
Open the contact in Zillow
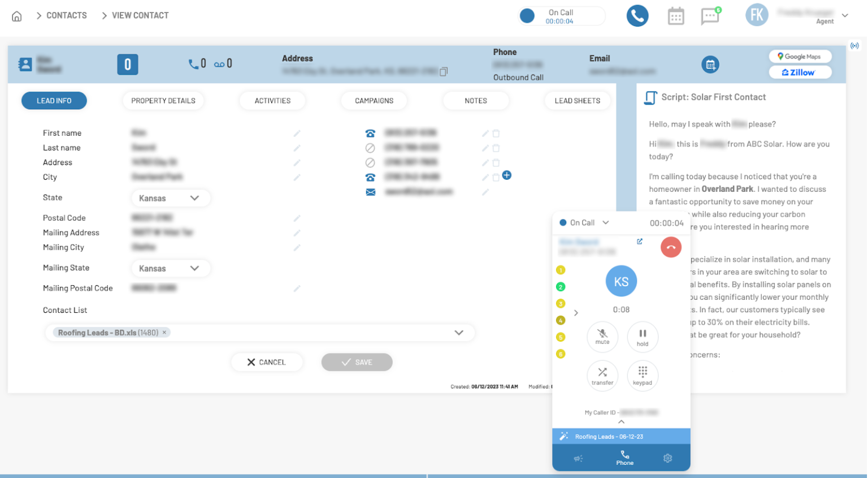point(800,72)
